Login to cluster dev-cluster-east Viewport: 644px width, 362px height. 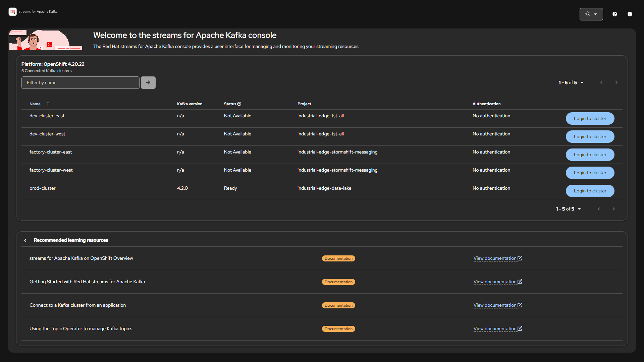click(x=590, y=118)
